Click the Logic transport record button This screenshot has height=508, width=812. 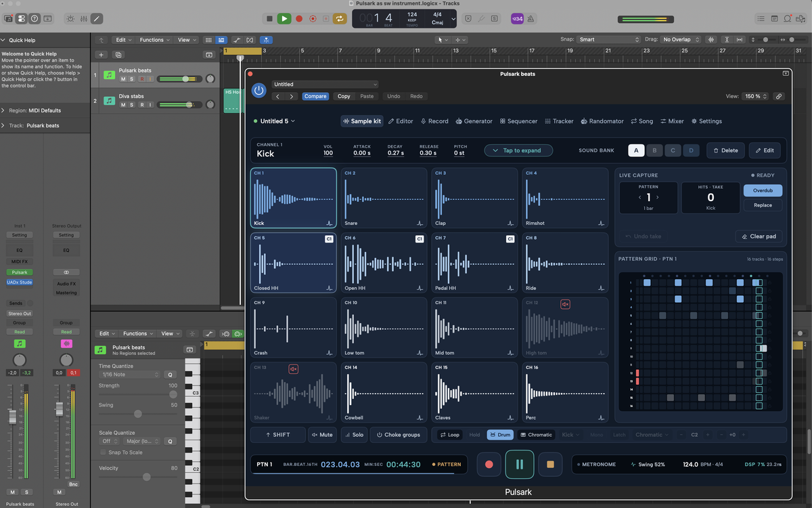(x=299, y=19)
